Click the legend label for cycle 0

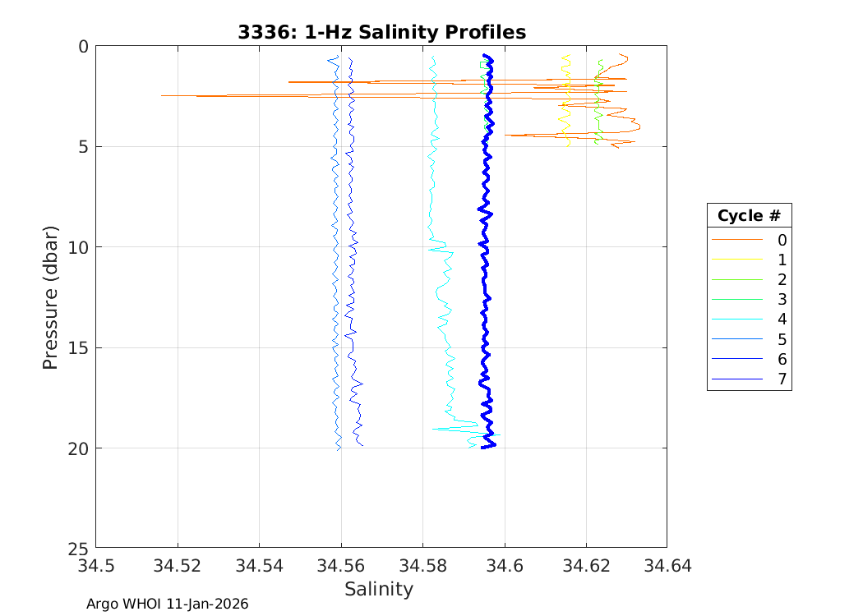tap(782, 240)
